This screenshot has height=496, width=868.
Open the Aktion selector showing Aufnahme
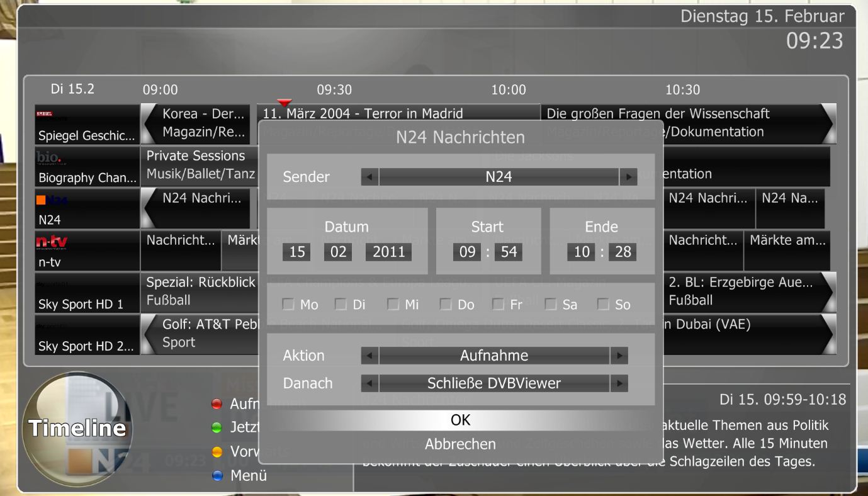pyautogui.click(x=494, y=356)
